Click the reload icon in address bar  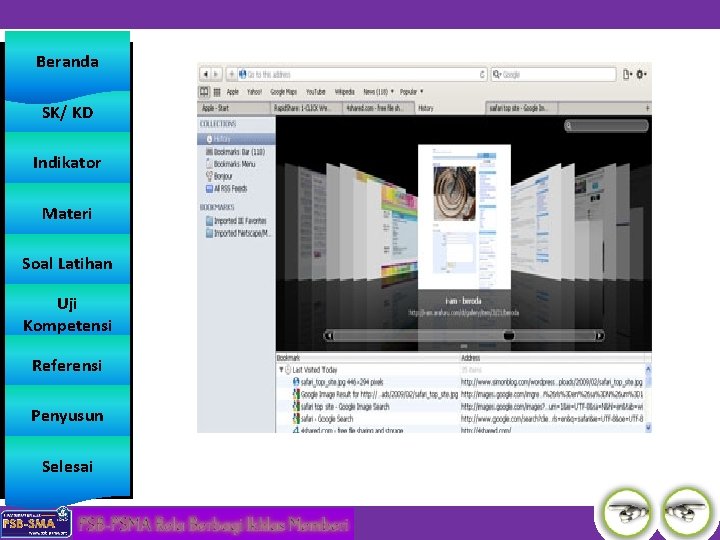click(482, 74)
